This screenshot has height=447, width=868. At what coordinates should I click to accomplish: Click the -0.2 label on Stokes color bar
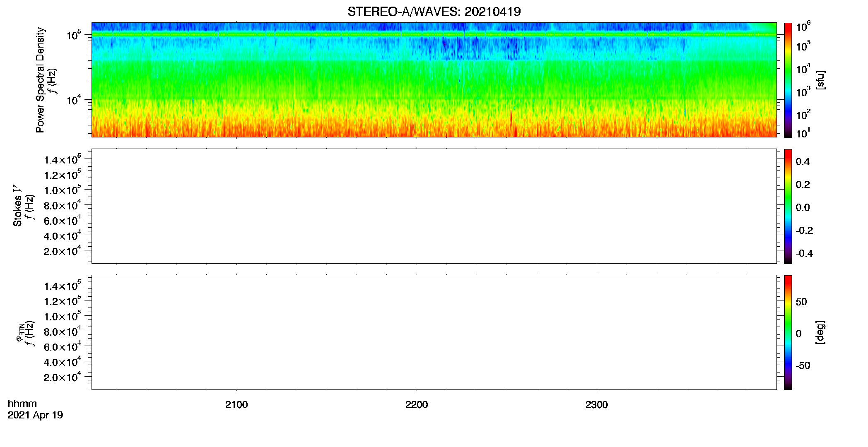pos(804,231)
